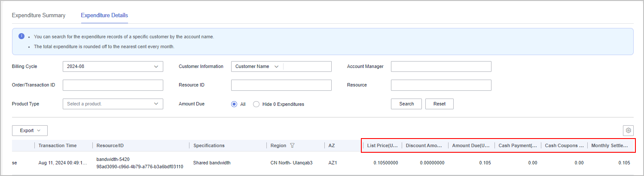Click into the Resource ID text field
This screenshot has width=644, height=176.
click(x=281, y=85)
